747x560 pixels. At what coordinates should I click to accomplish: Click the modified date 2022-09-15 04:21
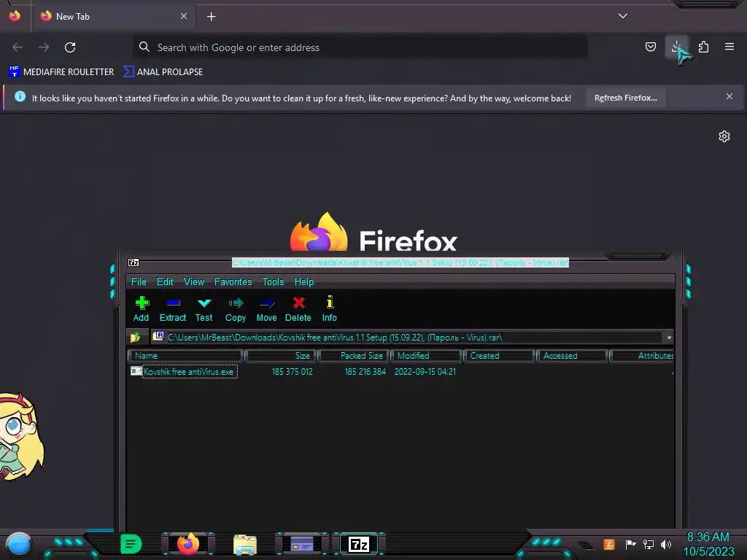(x=425, y=372)
